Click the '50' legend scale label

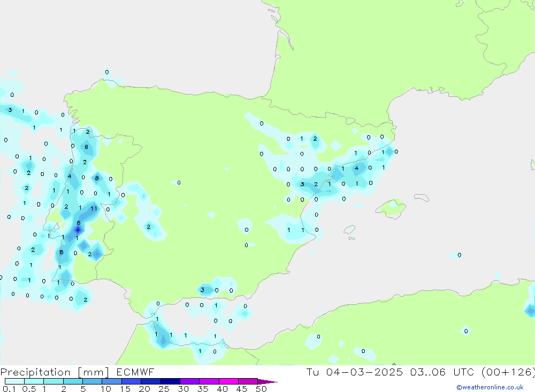tap(261, 389)
